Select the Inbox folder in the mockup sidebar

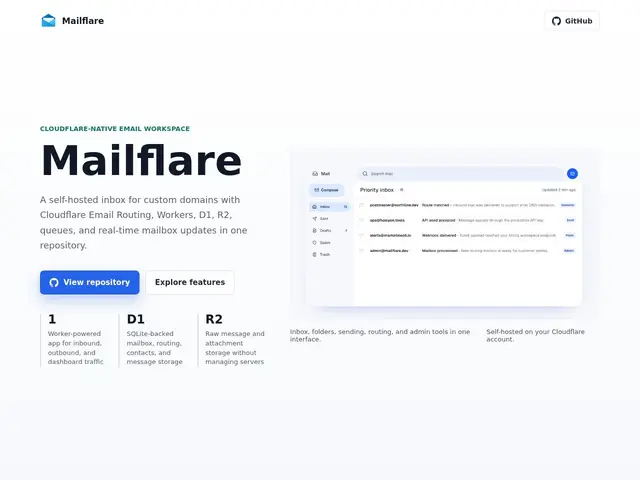pyautogui.click(x=329, y=207)
